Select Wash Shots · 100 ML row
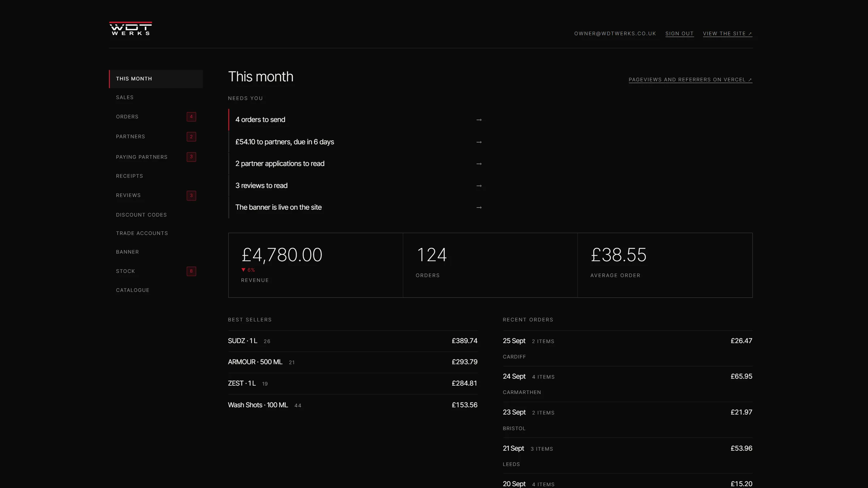This screenshot has height=488, width=868. click(353, 405)
